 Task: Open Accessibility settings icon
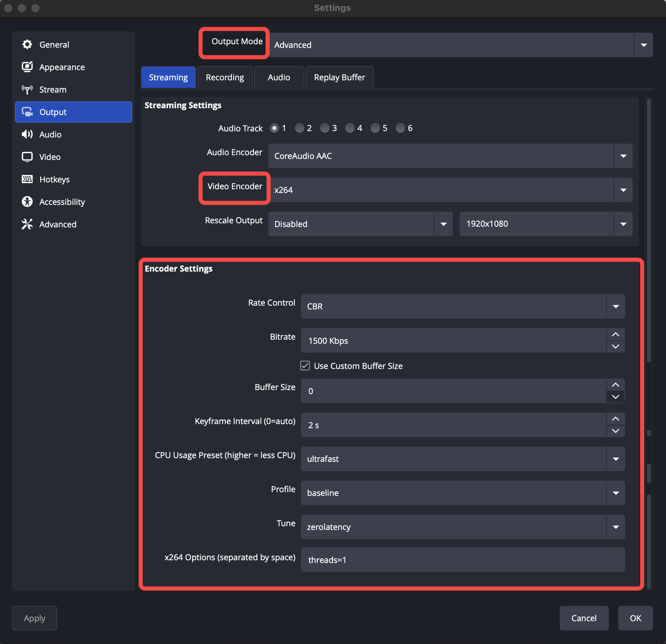(27, 202)
